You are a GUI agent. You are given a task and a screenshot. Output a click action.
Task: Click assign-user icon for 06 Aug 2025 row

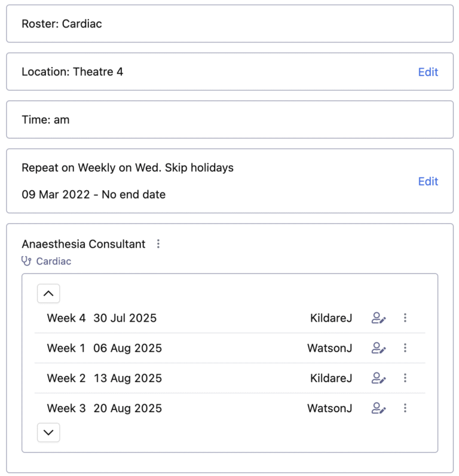click(x=378, y=348)
